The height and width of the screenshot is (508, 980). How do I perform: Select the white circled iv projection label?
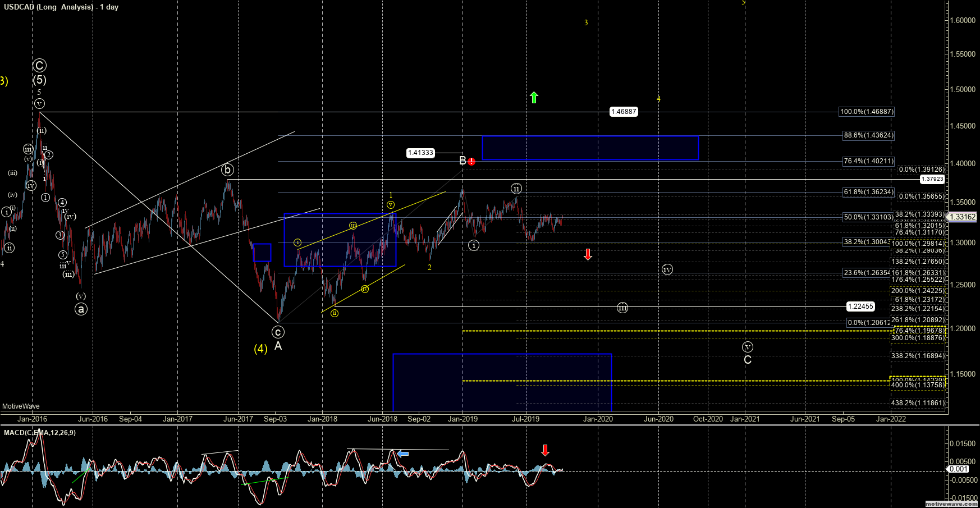667,269
